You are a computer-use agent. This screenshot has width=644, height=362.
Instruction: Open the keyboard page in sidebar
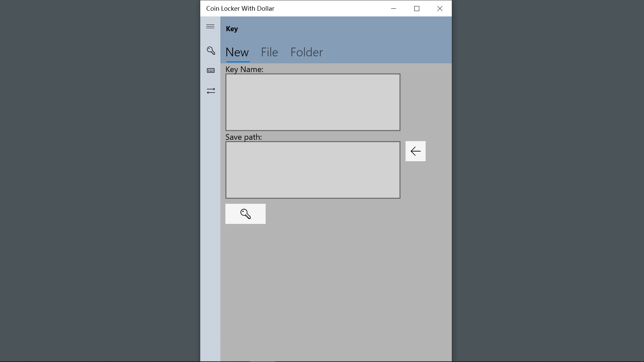pos(211,70)
